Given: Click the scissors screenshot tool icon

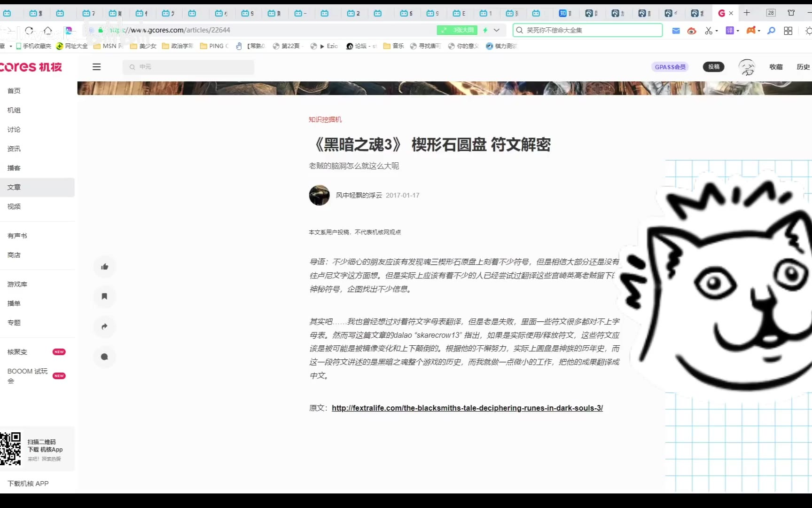Looking at the screenshot, I should (x=708, y=31).
